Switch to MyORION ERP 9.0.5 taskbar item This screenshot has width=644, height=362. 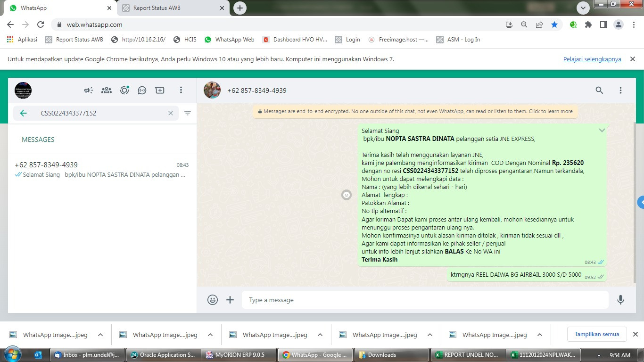239,355
